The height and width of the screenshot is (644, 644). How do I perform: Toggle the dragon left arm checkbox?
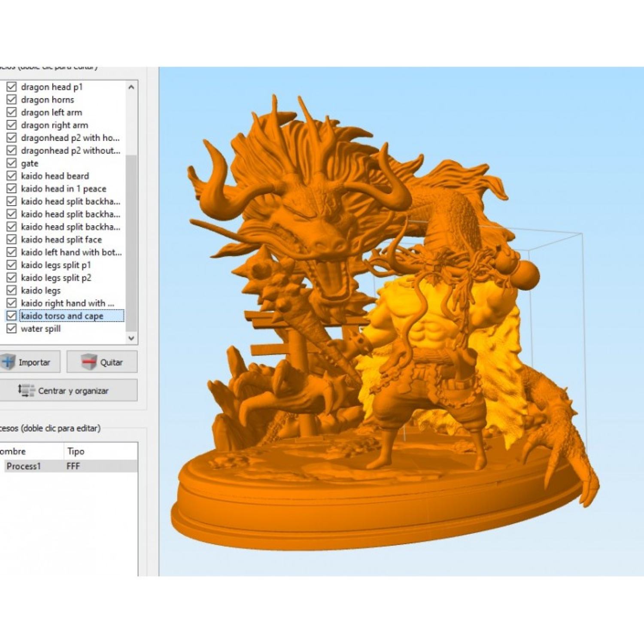pos(12,112)
